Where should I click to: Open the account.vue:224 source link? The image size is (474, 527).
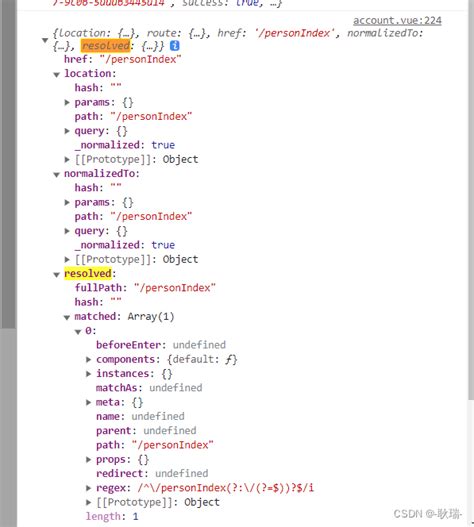[397, 21]
